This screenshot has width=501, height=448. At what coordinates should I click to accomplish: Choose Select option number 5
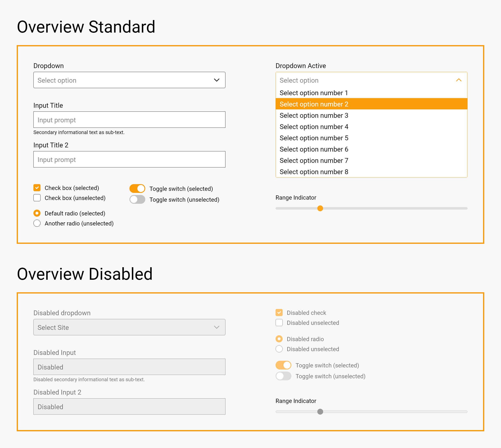(x=314, y=138)
